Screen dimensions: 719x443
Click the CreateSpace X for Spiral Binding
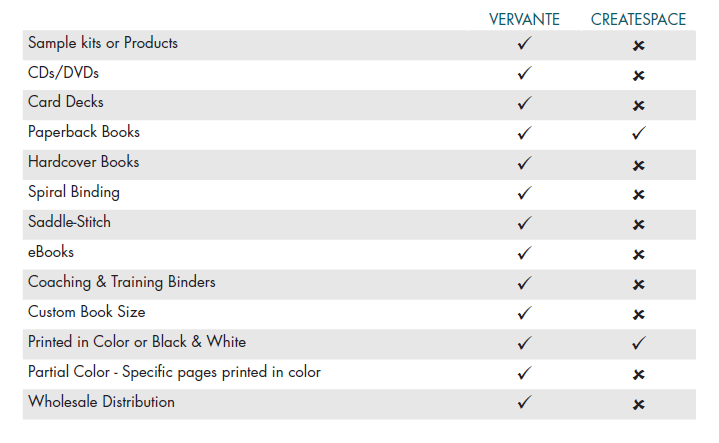(638, 195)
